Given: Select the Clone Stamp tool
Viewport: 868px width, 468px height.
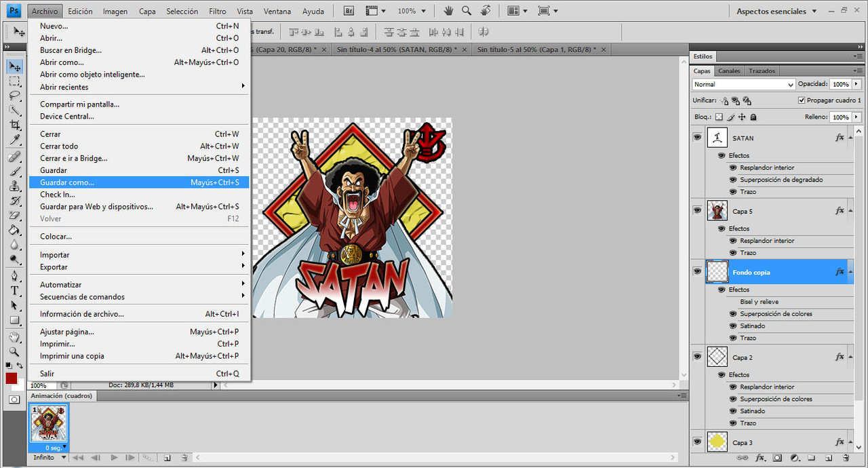Looking at the screenshot, I should 14,186.
